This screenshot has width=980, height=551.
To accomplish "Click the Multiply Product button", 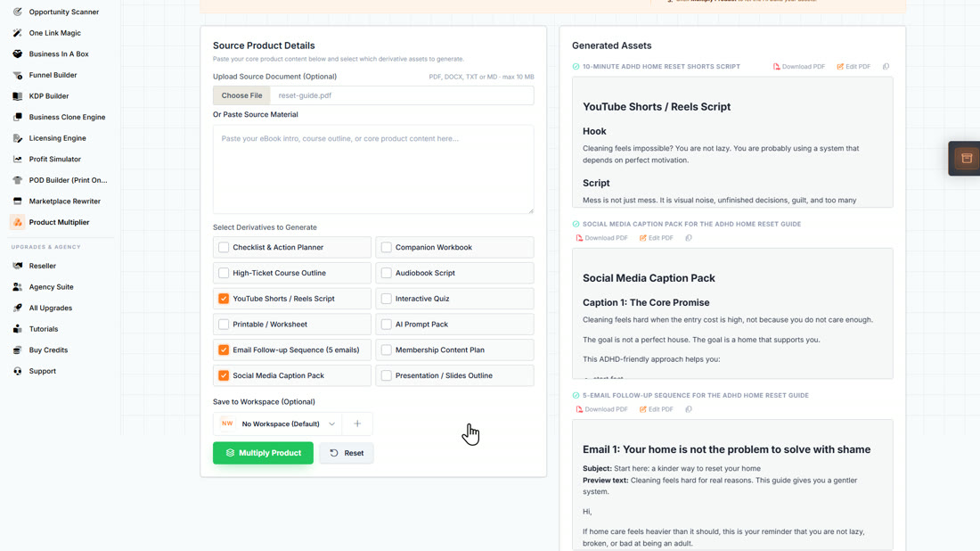I will coord(263,453).
